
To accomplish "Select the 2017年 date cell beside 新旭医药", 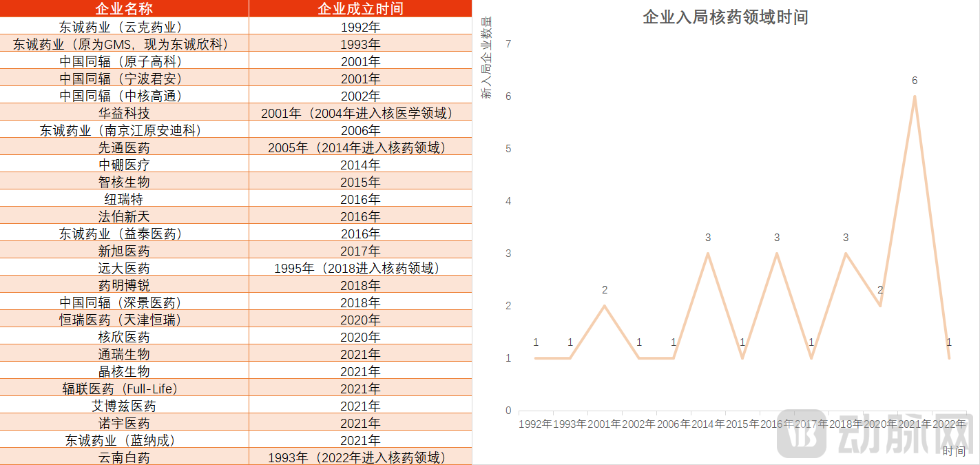I will [x=360, y=250].
